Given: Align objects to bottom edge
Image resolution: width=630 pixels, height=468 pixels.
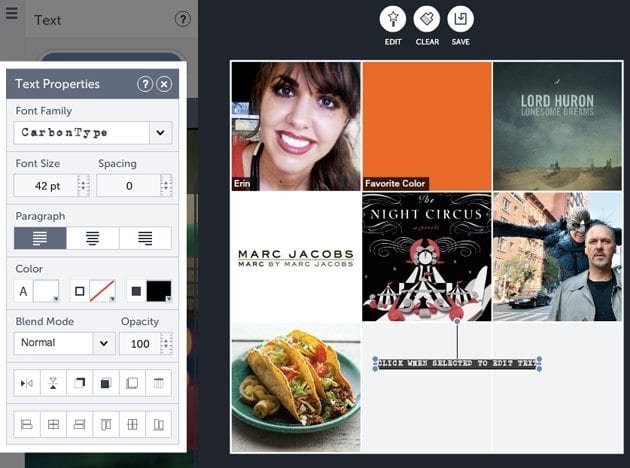Looking at the screenshot, I should click(x=159, y=424).
